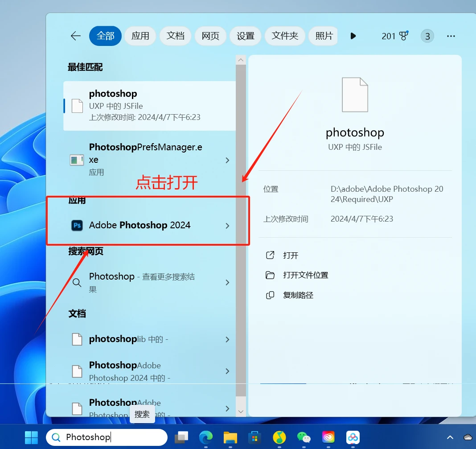The image size is (476, 449).
Task: Click 打开 to open the file
Action: coord(282,255)
